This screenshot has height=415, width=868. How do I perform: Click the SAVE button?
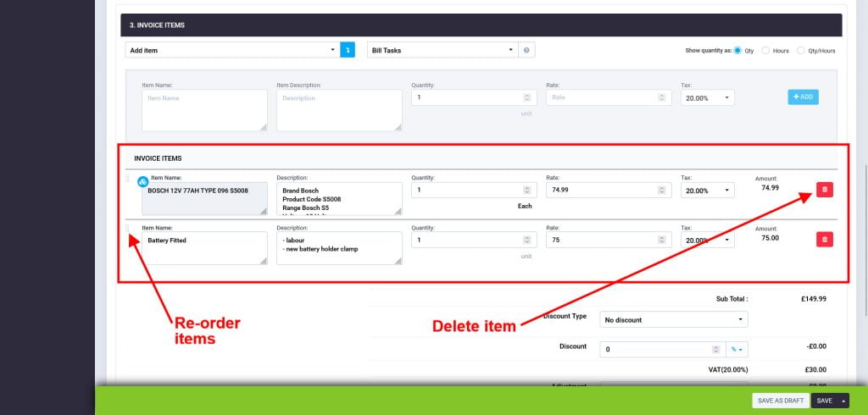coord(824,401)
